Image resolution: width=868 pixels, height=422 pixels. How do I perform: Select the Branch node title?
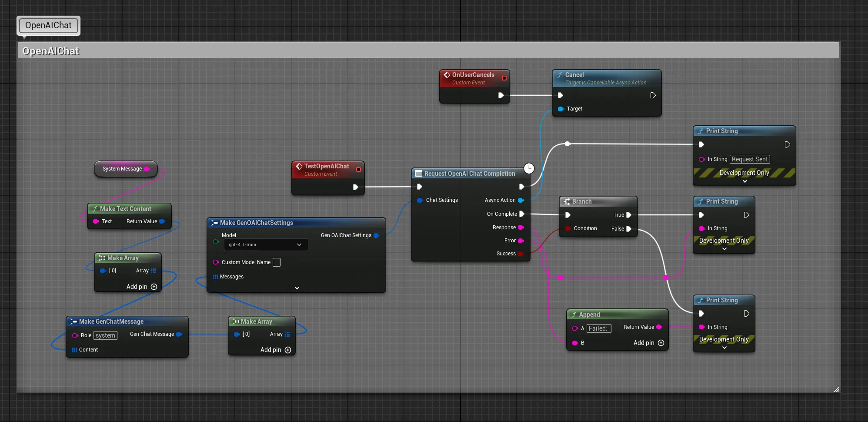tap(582, 201)
